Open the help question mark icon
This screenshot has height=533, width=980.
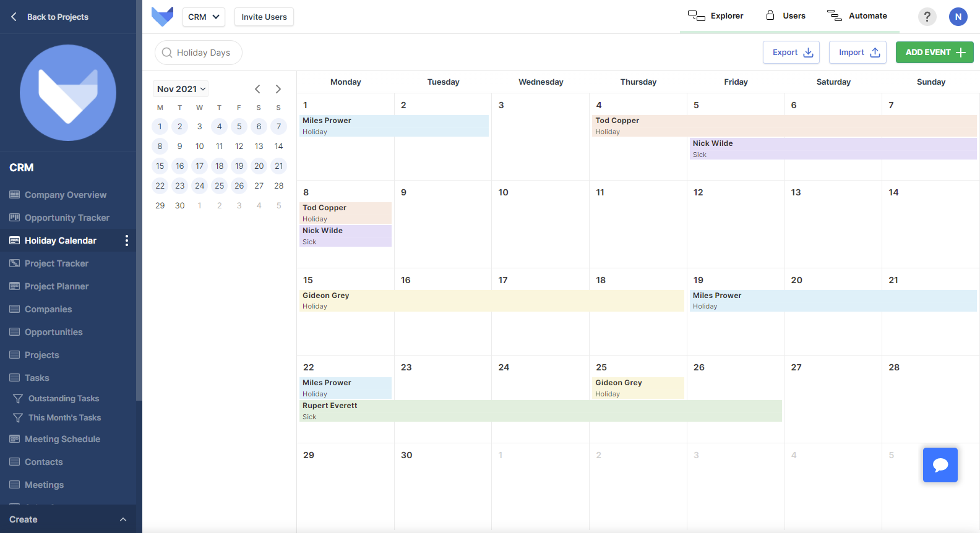(x=927, y=17)
